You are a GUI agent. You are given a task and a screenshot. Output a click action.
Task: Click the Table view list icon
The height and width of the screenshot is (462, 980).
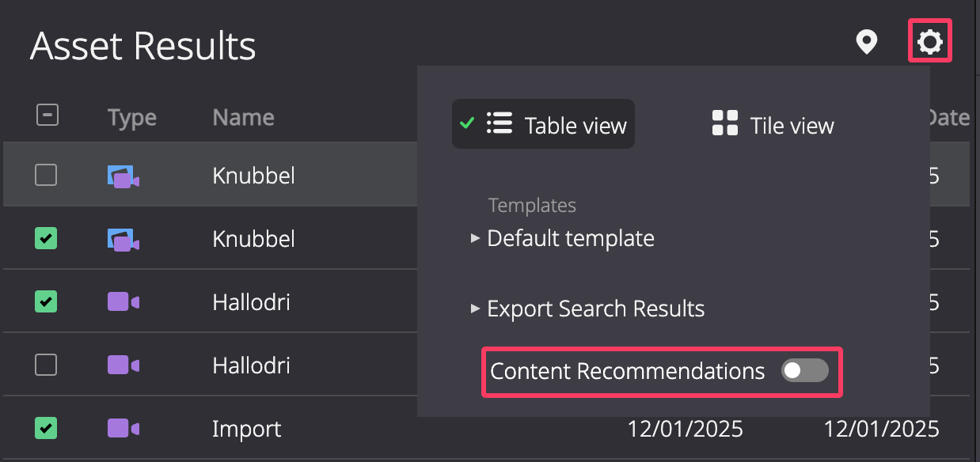[499, 123]
